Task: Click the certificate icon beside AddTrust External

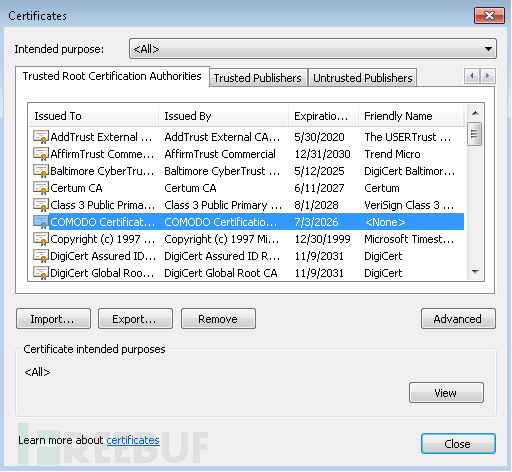Action: (41, 137)
